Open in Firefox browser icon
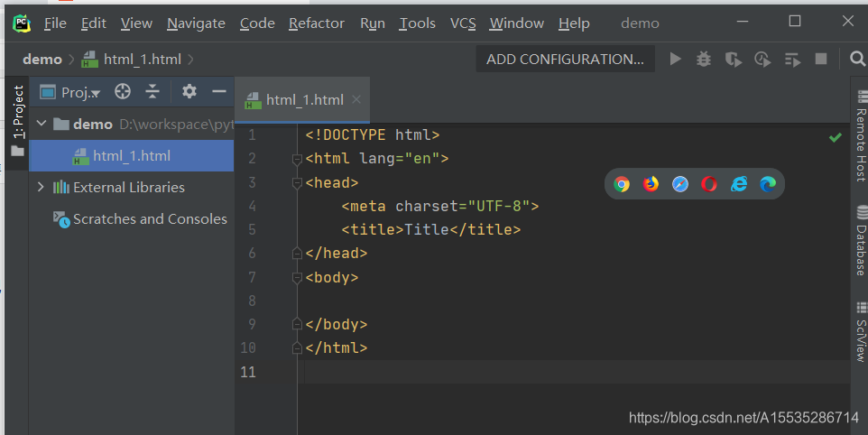 point(651,184)
